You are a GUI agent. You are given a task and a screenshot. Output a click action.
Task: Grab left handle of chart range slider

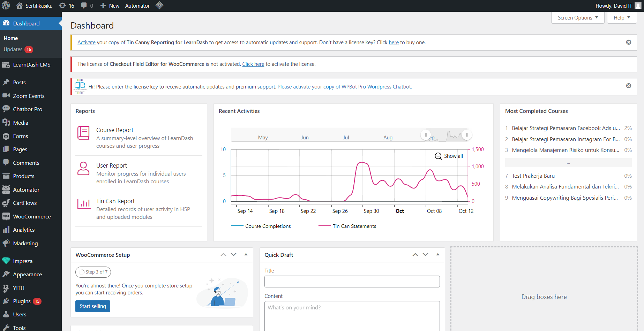coord(426,135)
